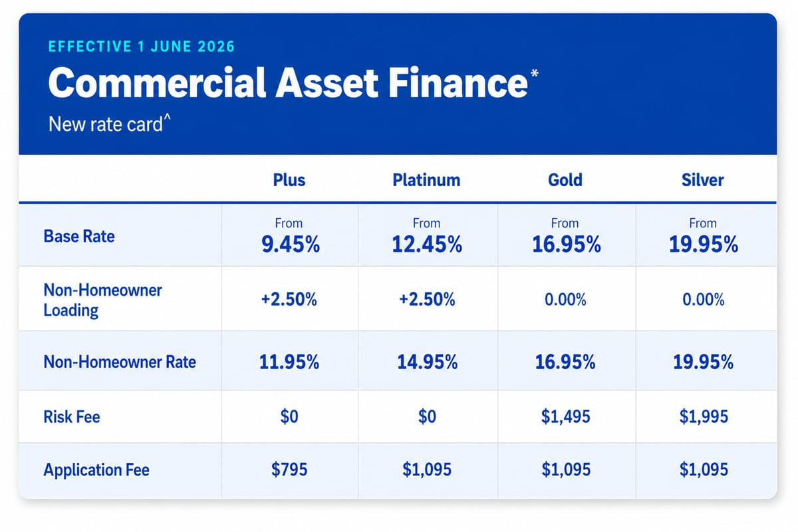This screenshot has width=798, height=532.
Task: Click the 12.45% Platinum base rate
Action: tap(426, 245)
